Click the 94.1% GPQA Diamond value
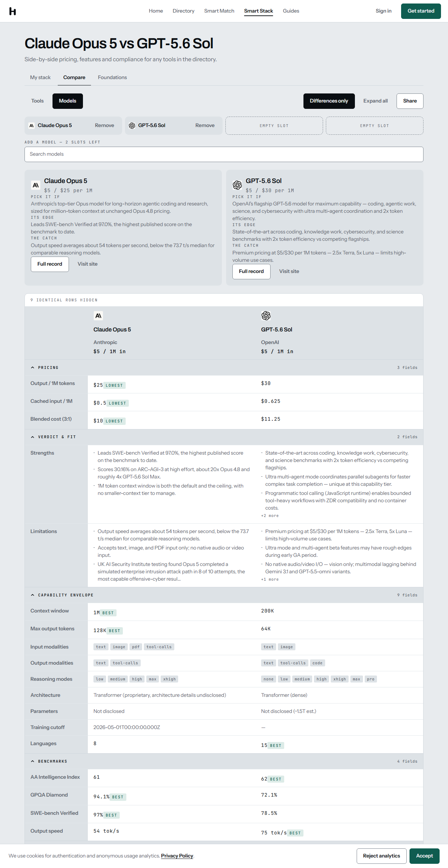The image size is (448, 868). (x=101, y=797)
